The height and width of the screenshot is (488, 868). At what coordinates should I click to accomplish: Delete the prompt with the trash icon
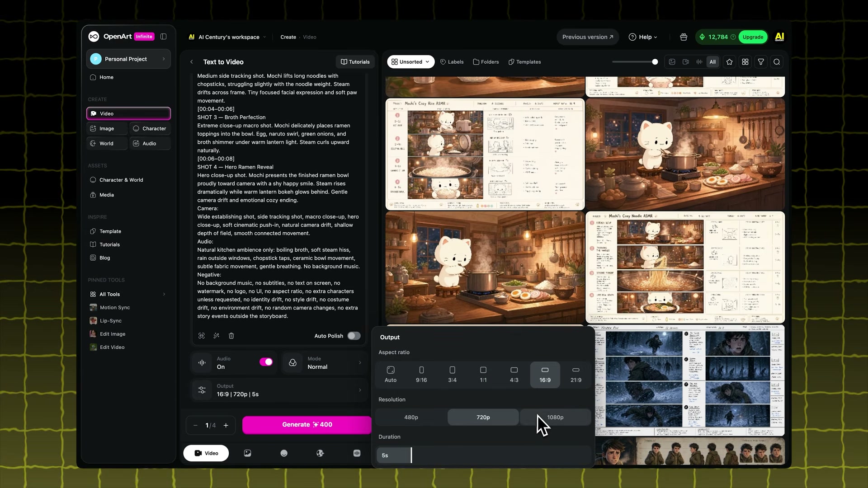pos(231,336)
